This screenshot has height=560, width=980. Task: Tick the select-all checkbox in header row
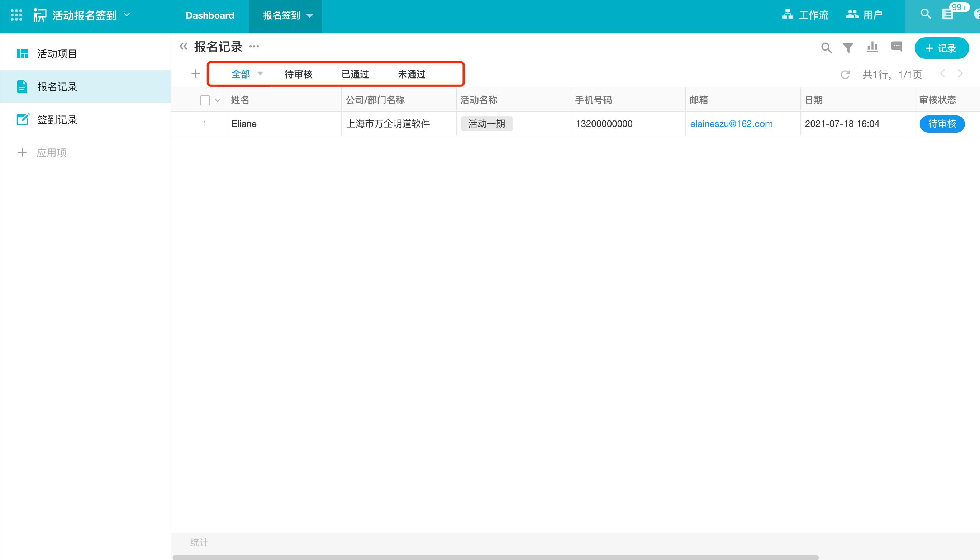pyautogui.click(x=205, y=100)
